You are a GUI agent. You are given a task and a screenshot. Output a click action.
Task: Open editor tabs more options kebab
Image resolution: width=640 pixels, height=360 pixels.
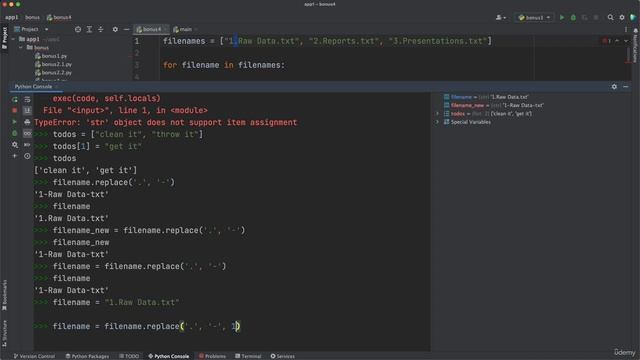pyautogui.click(x=626, y=29)
